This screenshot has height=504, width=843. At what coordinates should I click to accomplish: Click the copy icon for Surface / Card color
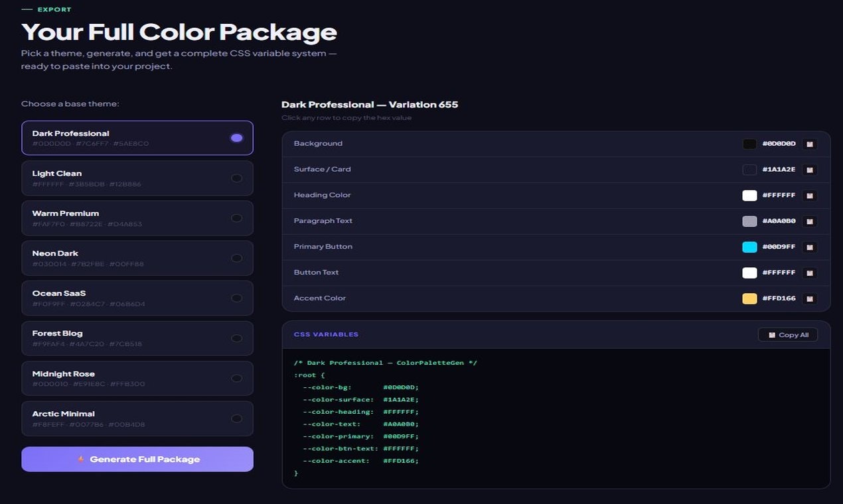810,170
